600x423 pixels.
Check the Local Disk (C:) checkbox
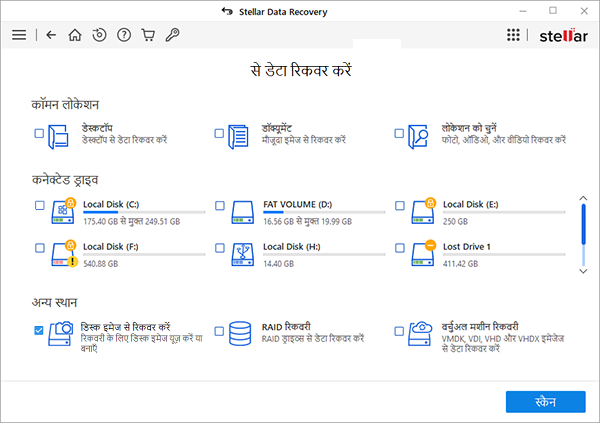[39, 206]
